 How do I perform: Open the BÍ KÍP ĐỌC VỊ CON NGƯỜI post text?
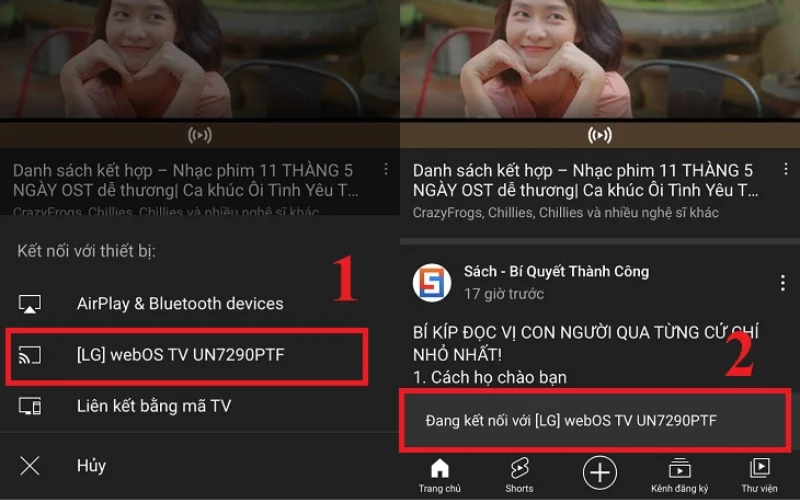pyautogui.click(x=586, y=343)
